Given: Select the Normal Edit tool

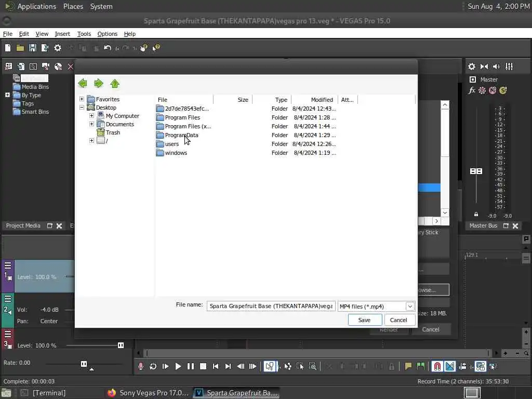Looking at the screenshot, I should (x=270, y=366).
